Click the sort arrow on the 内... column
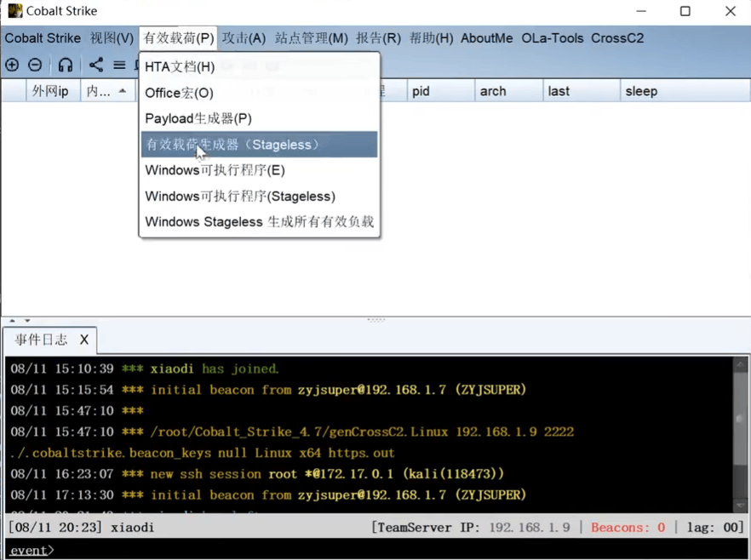The width and height of the screenshot is (751, 560). (123, 90)
